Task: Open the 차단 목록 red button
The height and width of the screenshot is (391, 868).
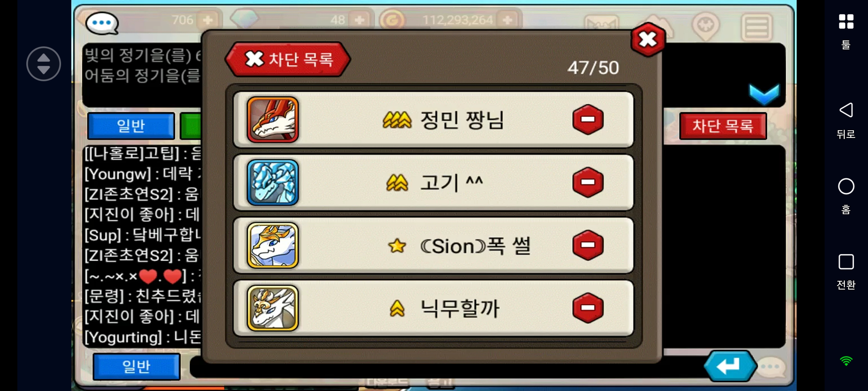Action: (723, 126)
